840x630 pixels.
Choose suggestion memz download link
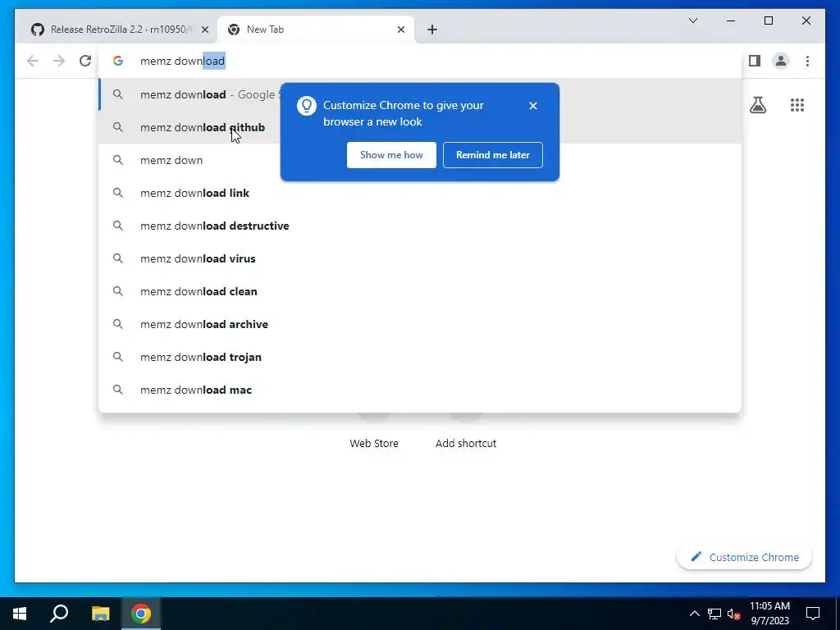coord(420,193)
